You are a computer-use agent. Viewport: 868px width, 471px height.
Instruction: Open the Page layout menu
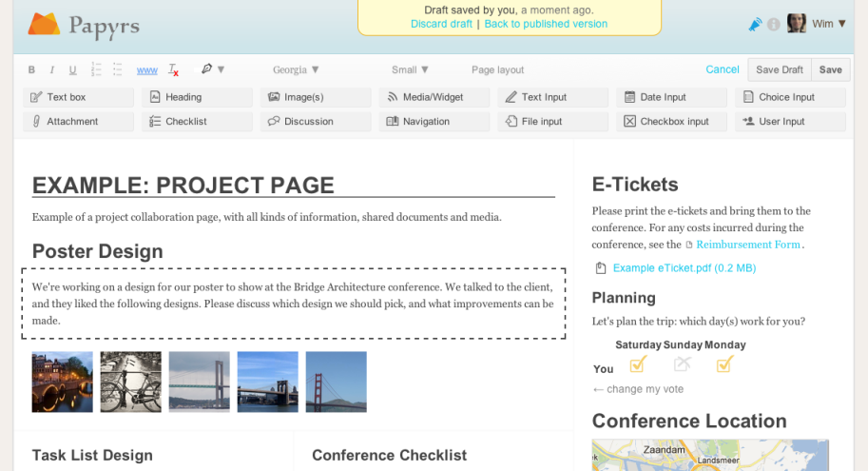coord(497,69)
